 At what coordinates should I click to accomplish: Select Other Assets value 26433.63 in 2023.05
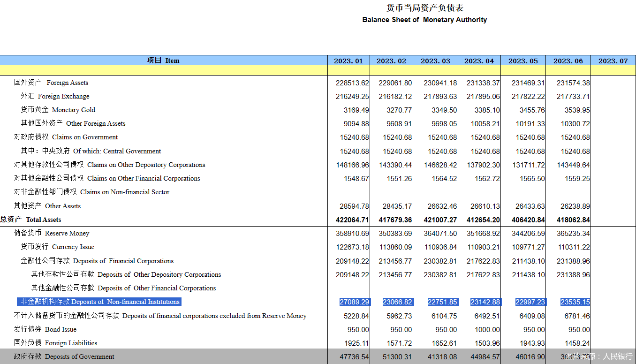[530, 206]
